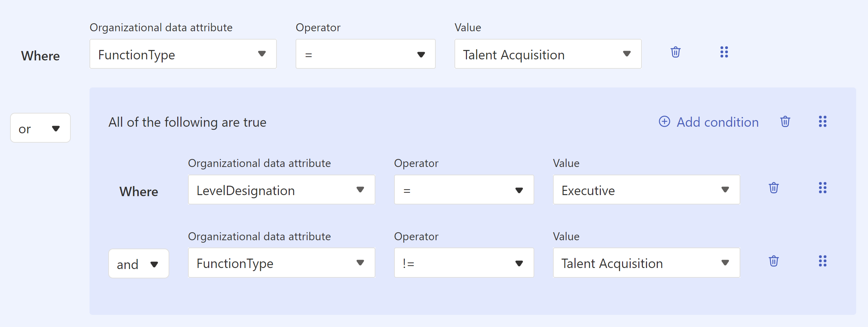
Task: Open the LevelDesignation row '=' operator dropdown
Action: [x=464, y=190]
